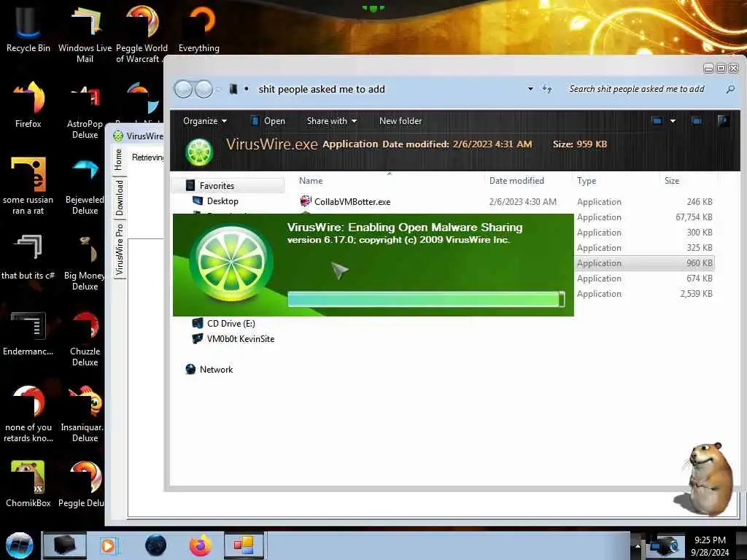The height and width of the screenshot is (560, 747).
Task: Open the change view options dropdown arrow
Action: tap(673, 121)
